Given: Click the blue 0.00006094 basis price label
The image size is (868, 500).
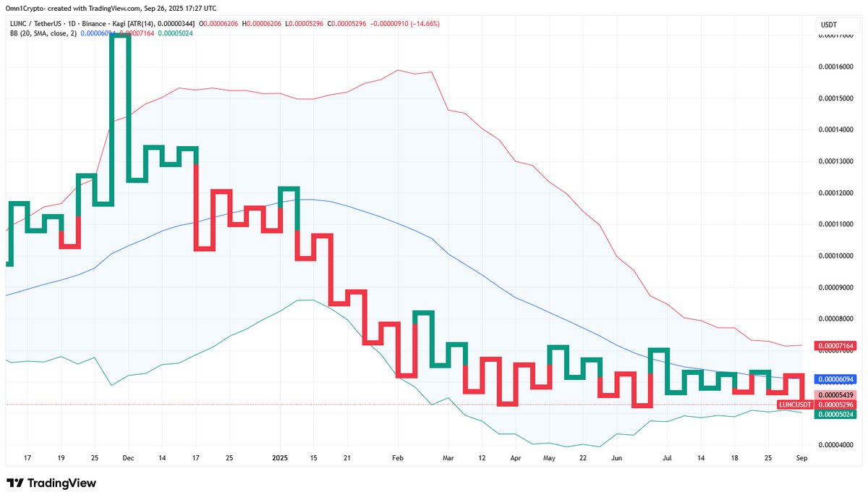Looking at the screenshot, I should click(x=835, y=379).
